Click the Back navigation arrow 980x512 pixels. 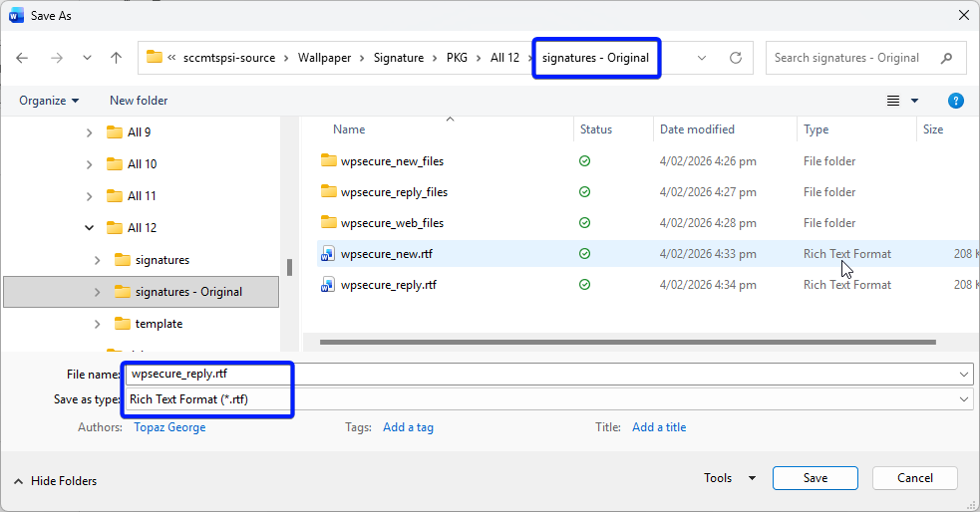pos(23,58)
